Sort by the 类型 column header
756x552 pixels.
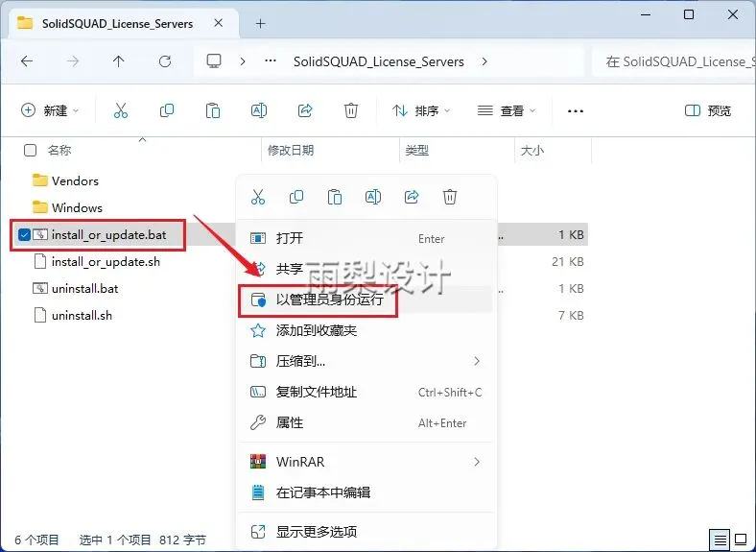coord(417,151)
